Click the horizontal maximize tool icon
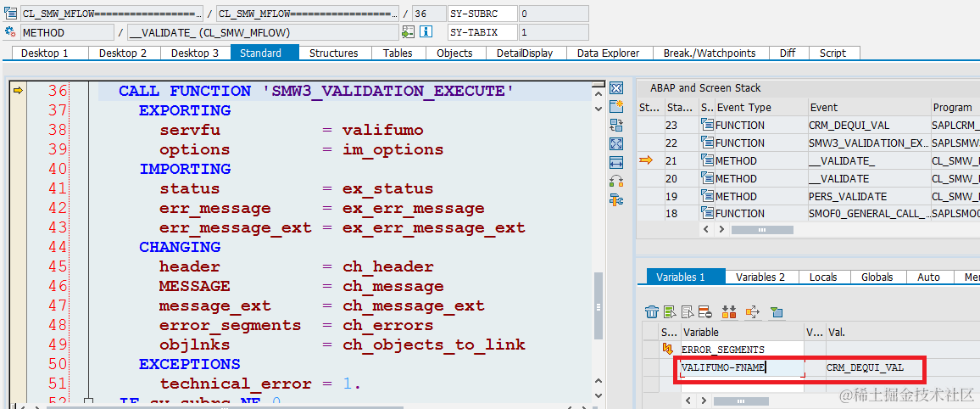 coord(616,163)
